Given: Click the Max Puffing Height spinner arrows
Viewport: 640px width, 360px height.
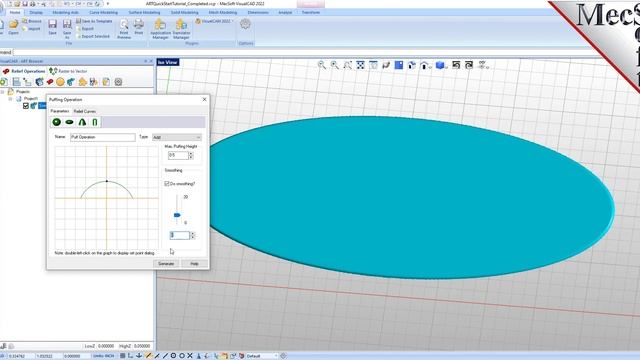Looking at the screenshot, I should (191, 155).
